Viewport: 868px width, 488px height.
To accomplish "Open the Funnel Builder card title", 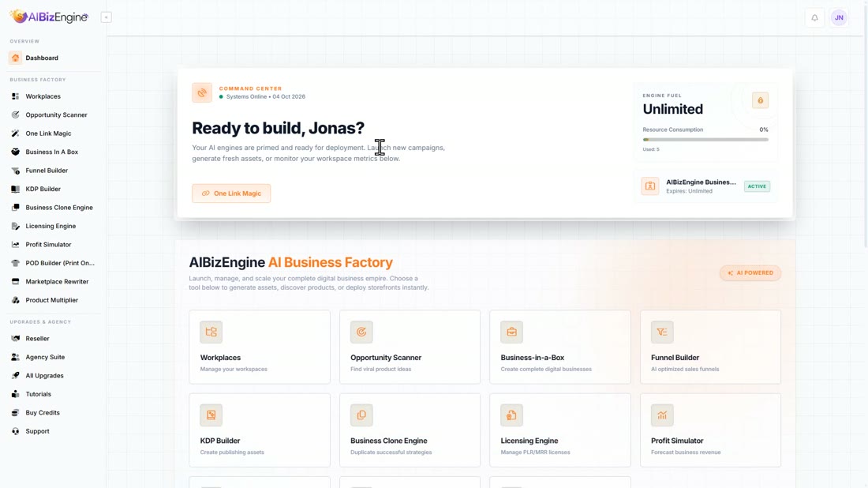I will [x=675, y=358].
